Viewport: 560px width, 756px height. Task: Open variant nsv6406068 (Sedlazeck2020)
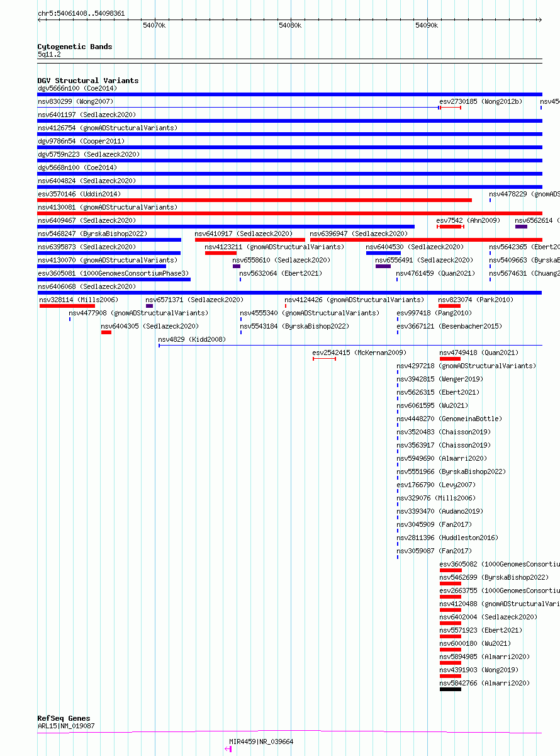(x=87, y=286)
